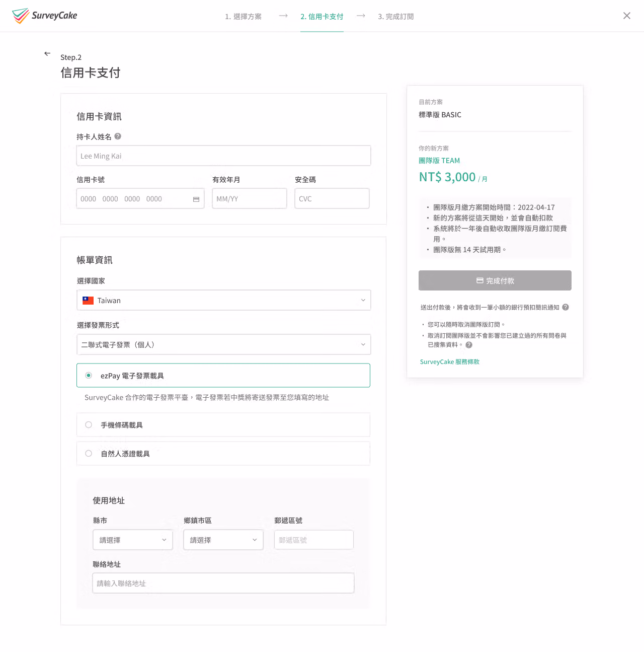Select the 自然人憑證載具 radio option
The height and width of the screenshot is (652, 644).
pyautogui.click(x=223, y=454)
